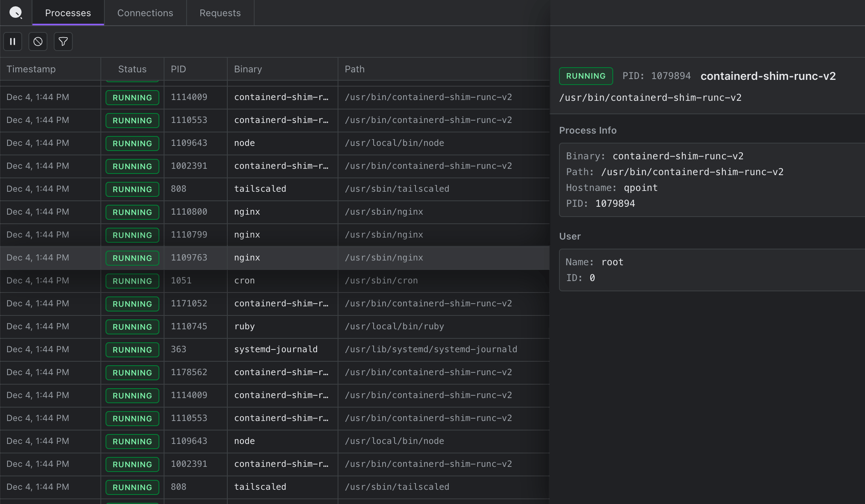Click the Timestamp column header
The width and height of the screenshot is (865, 504).
pyautogui.click(x=31, y=69)
